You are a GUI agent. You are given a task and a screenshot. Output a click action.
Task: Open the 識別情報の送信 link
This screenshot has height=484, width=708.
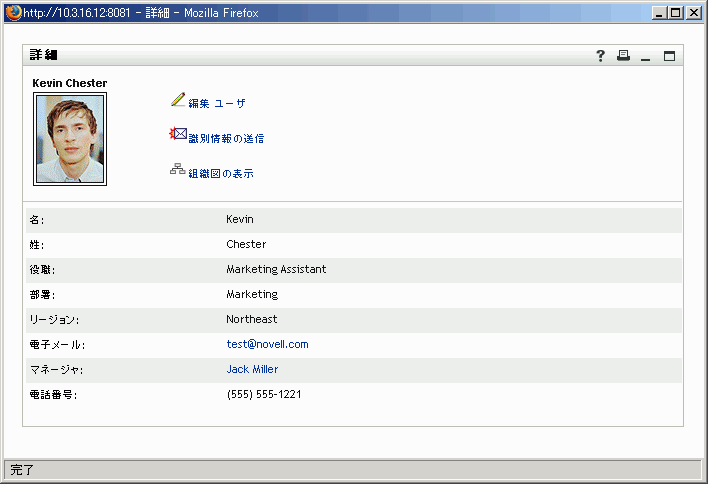click(x=226, y=139)
